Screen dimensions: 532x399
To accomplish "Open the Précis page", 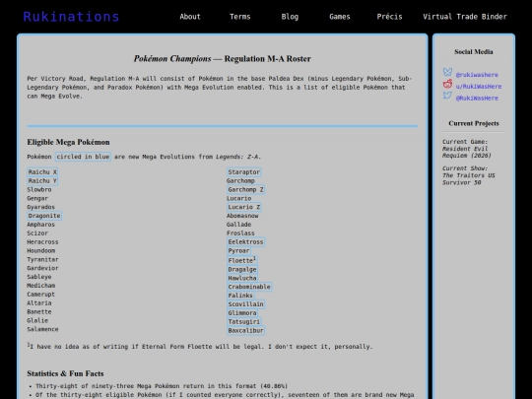I will (389, 17).
